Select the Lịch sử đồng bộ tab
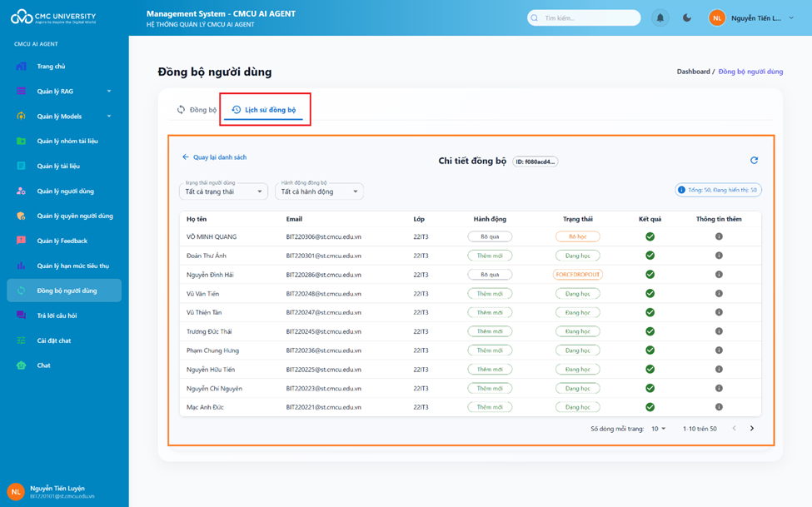The image size is (812, 507). point(264,110)
